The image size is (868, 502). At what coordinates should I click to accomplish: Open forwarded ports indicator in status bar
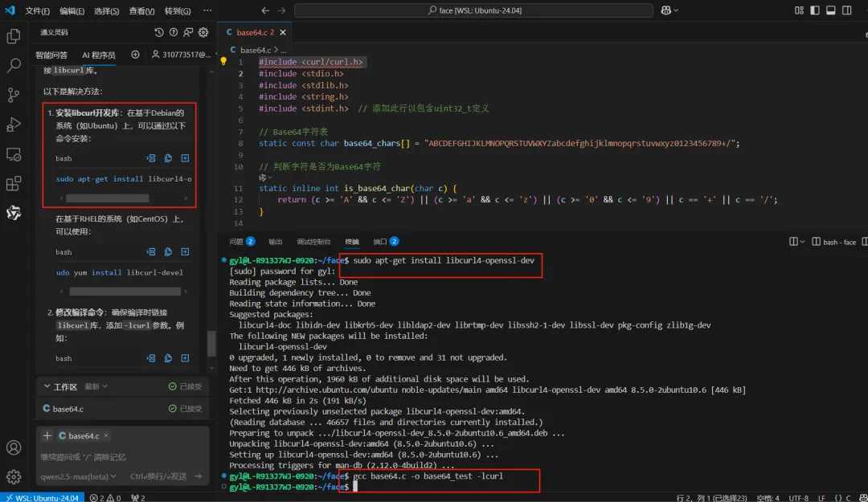(x=138, y=497)
